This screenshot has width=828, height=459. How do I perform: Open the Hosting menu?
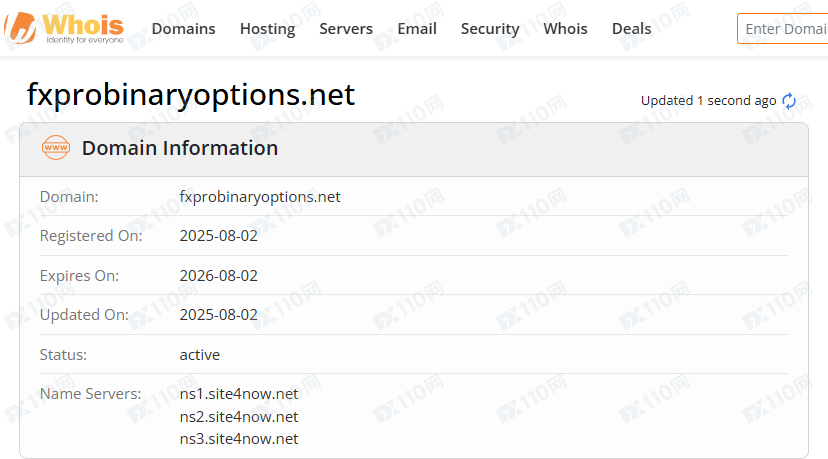point(267,29)
